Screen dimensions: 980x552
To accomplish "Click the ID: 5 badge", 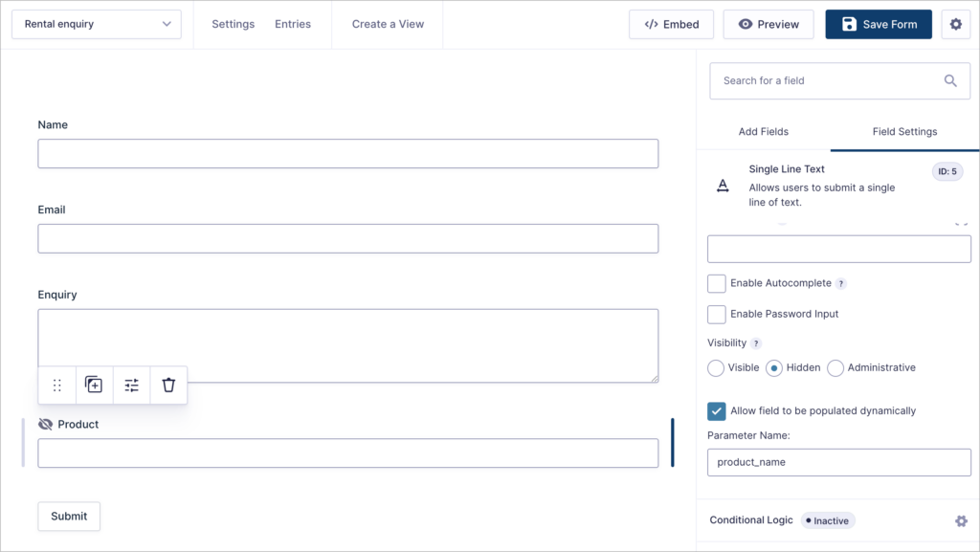I will pyautogui.click(x=947, y=171).
